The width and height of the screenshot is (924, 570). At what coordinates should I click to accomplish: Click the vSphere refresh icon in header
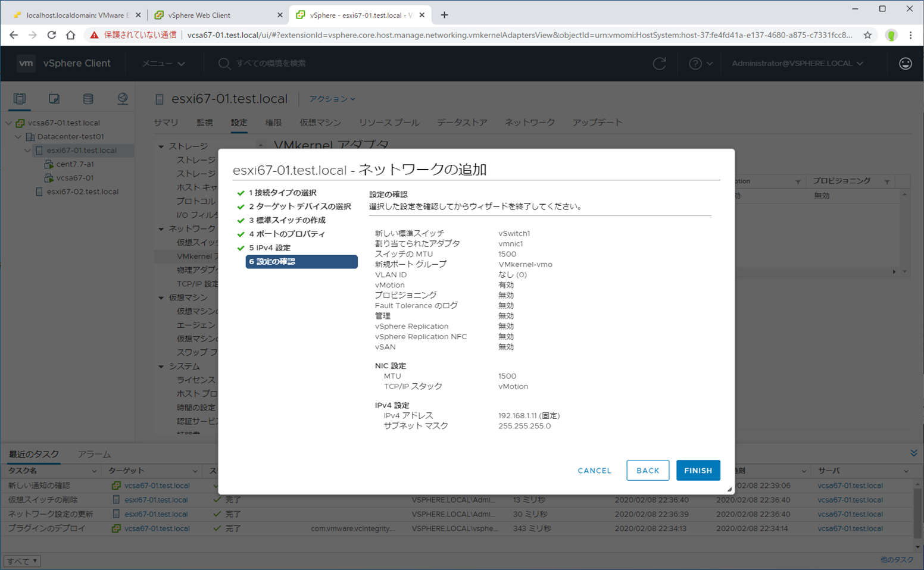(659, 64)
